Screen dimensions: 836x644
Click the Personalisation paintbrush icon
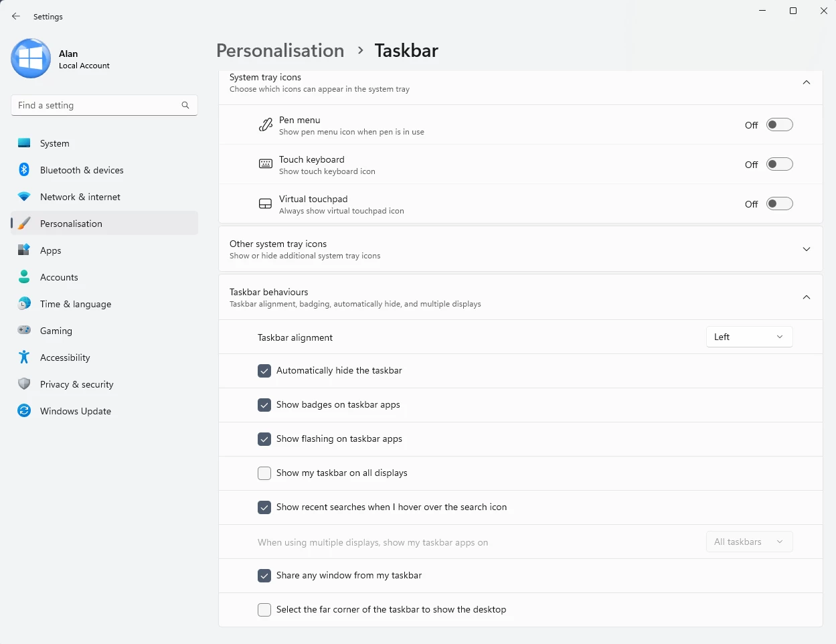point(24,224)
